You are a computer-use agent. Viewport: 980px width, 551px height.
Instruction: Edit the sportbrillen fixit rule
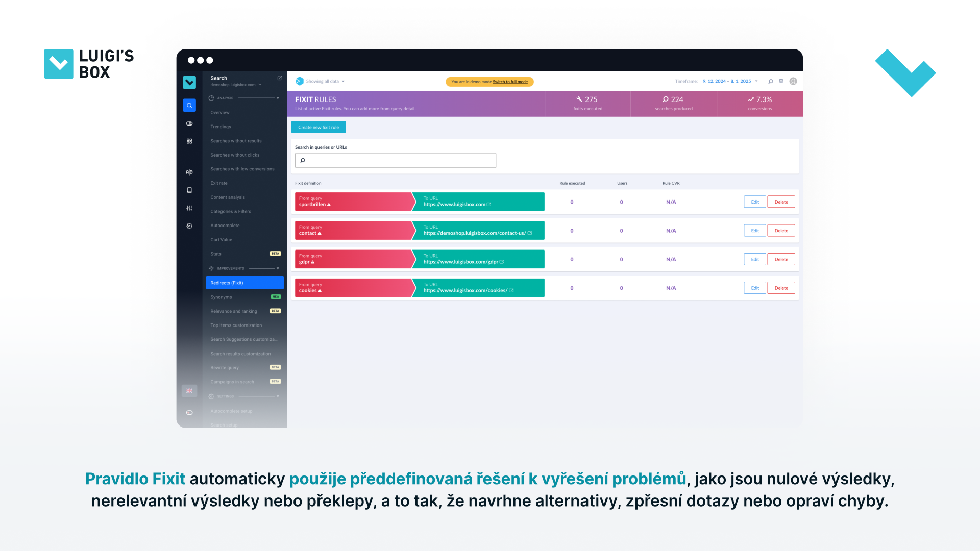[755, 202]
